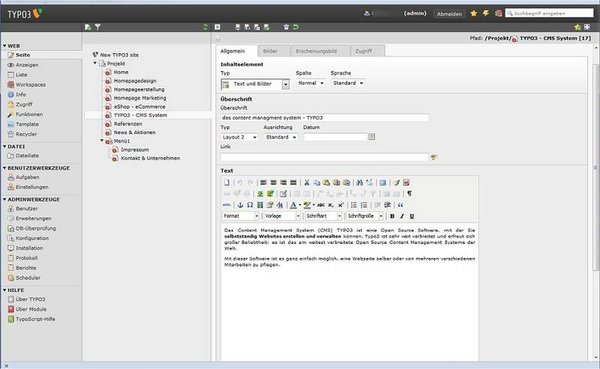Click the subscript icon in editor toolbar

point(331,205)
